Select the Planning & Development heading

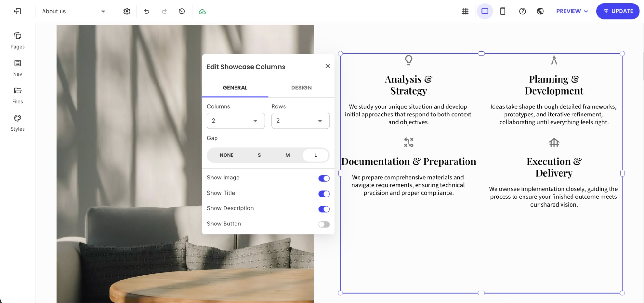tap(554, 85)
